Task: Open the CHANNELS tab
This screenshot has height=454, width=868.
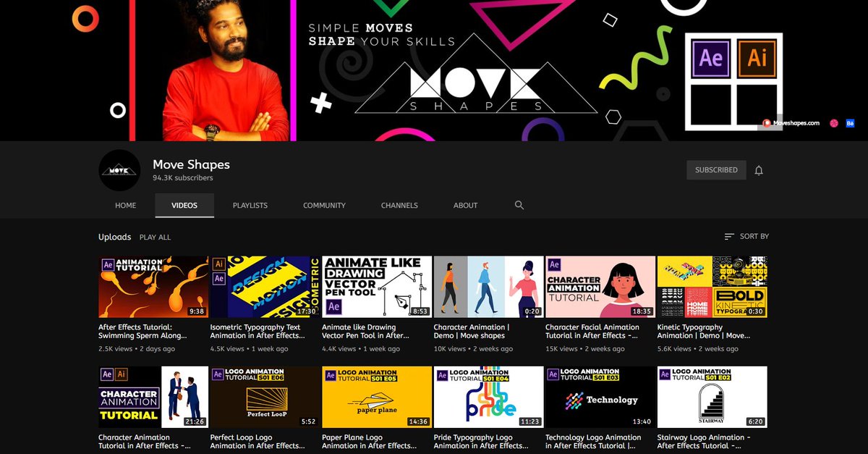Action: click(x=399, y=206)
